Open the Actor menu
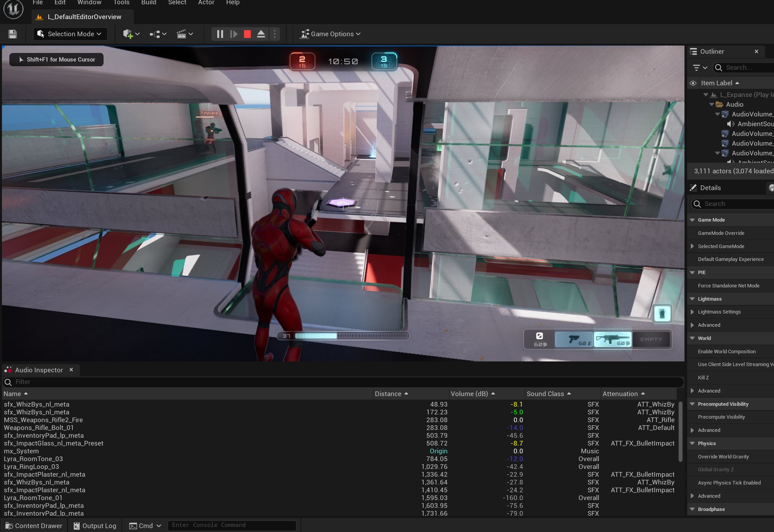The height and width of the screenshot is (532, 774). click(x=206, y=3)
